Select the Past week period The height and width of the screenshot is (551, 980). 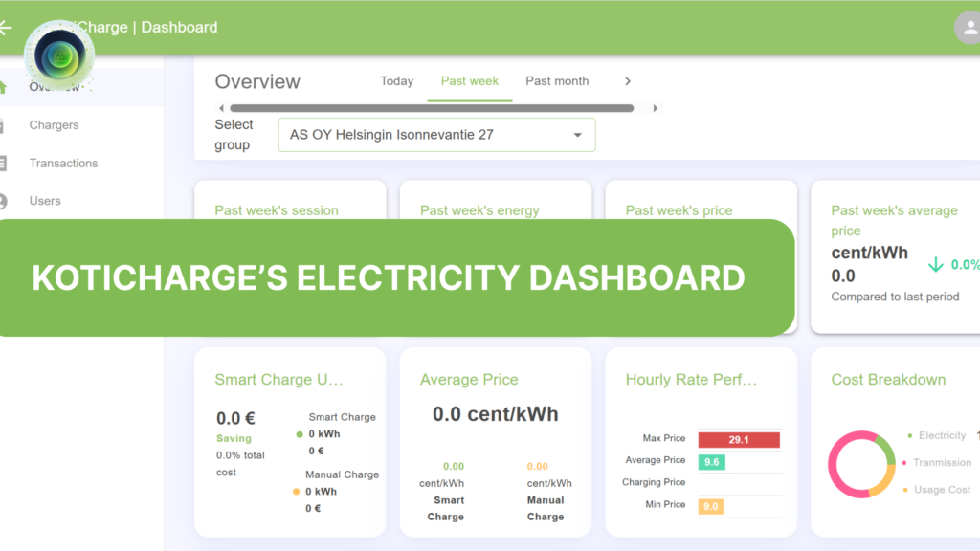click(470, 81)
